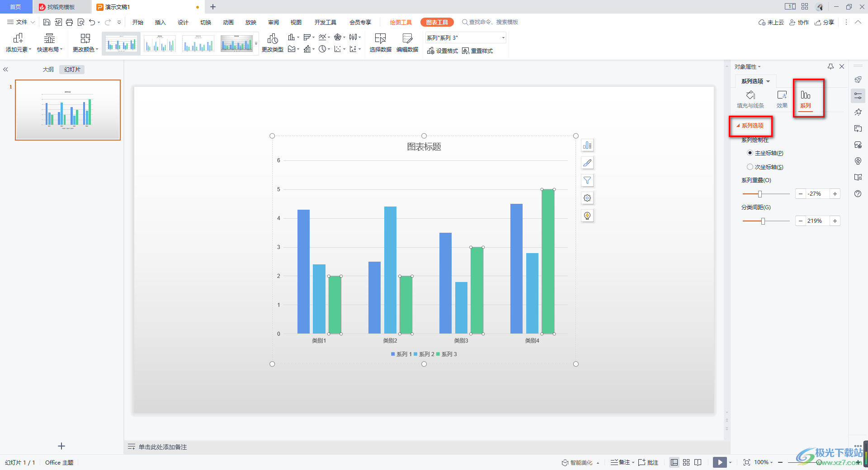Click Select Data (选择数据) icon
Screen dimensions: 868x470
[380, 43]
